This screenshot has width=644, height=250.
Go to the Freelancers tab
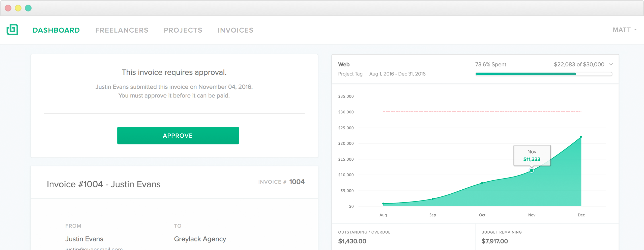pos(122,30)
